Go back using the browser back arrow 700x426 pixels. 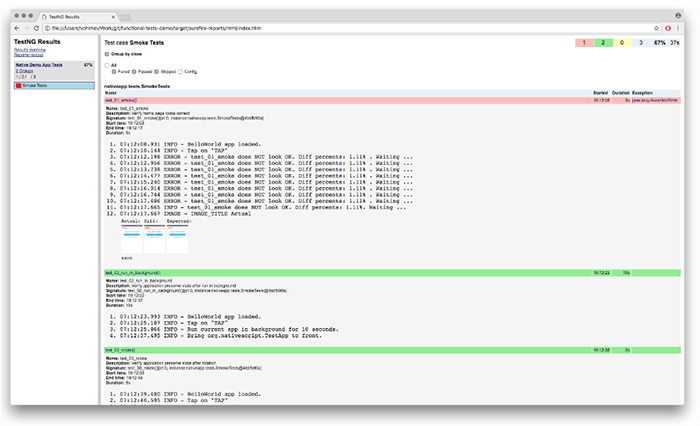click(17, 28)
